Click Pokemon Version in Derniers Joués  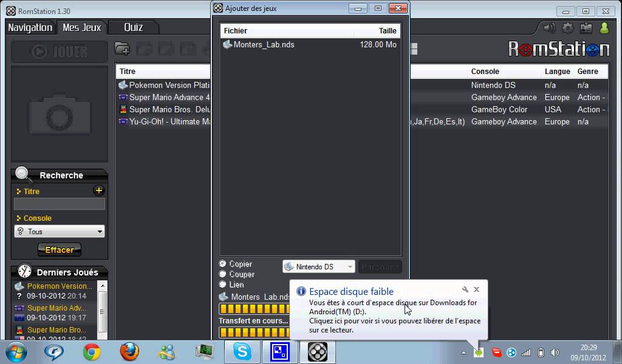coord(60,286)
